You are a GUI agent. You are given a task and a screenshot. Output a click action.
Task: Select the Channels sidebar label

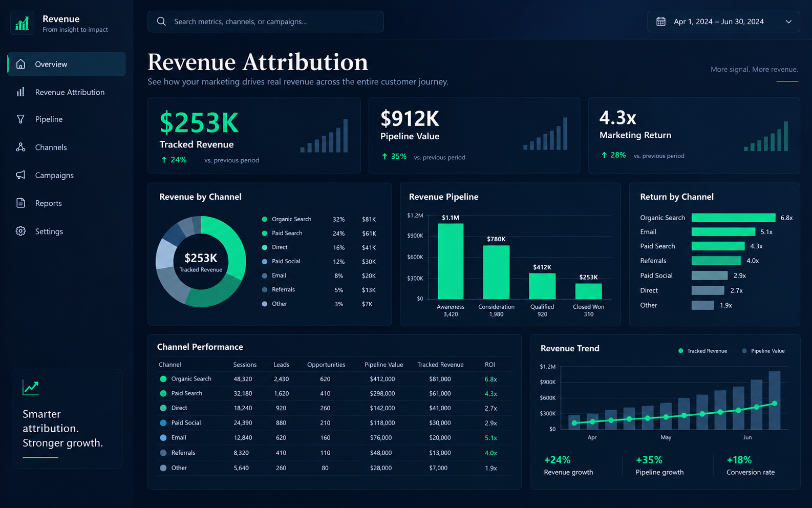coord(51,147)
